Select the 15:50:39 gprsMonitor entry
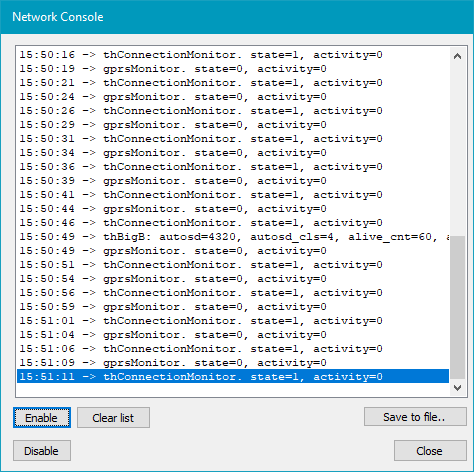 [233, 181]
